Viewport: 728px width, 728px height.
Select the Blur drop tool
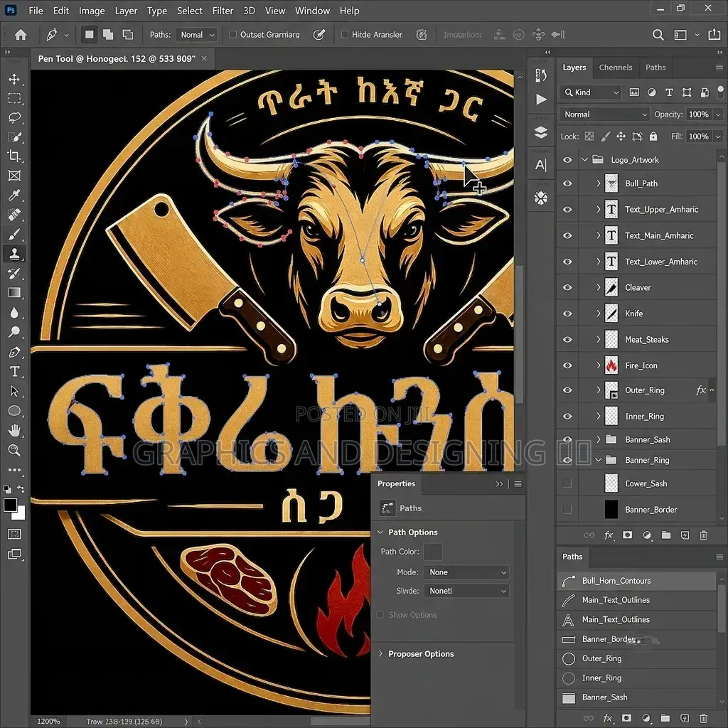point(14,313)
